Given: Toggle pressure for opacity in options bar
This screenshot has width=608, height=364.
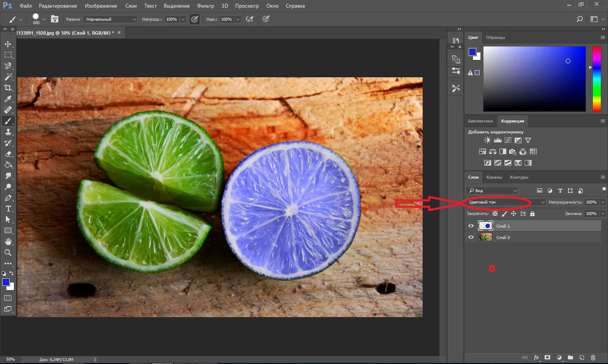Looking at the screenshot, I should pyautogui.click(x=195, y=19).
